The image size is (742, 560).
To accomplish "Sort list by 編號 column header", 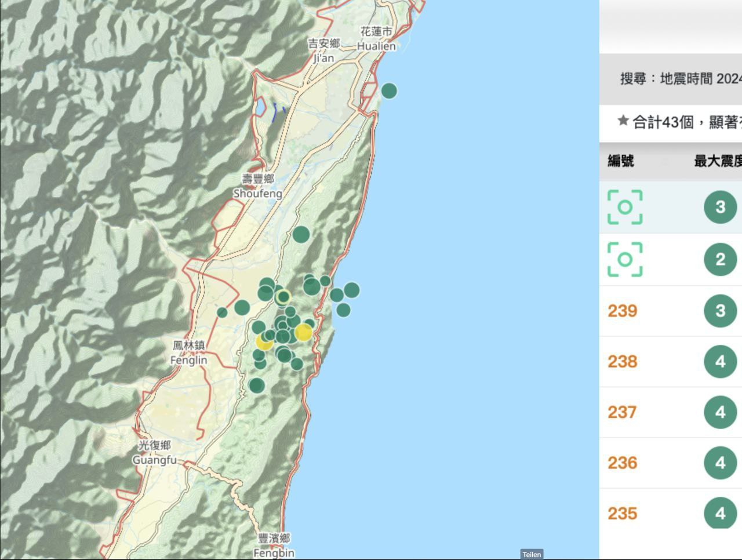I will tap(621, 161).
